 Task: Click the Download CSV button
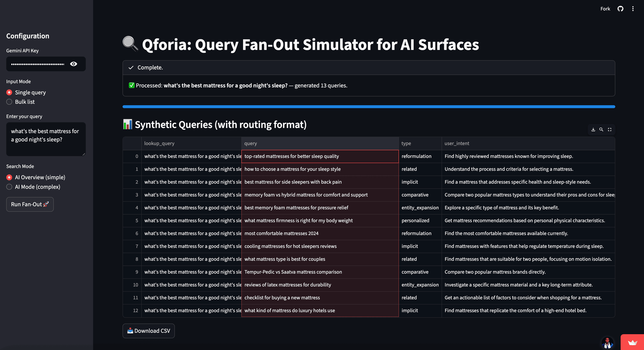[149, 331]
